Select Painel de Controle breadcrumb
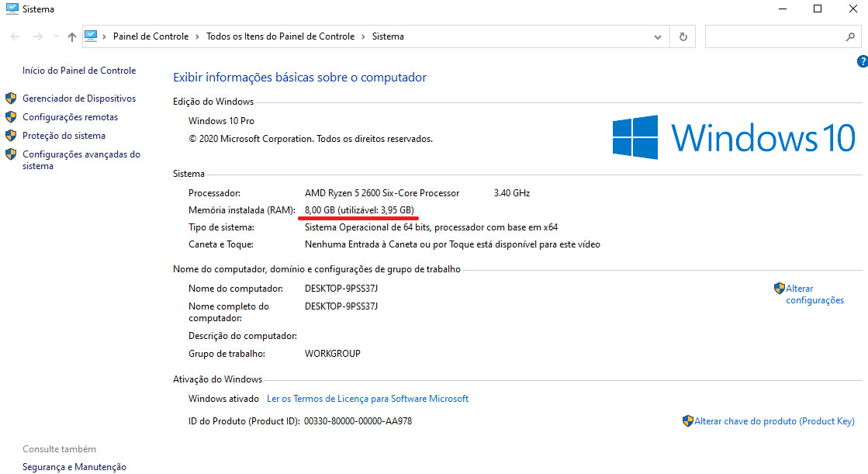 pyautogui.click(x=150, y=36)
